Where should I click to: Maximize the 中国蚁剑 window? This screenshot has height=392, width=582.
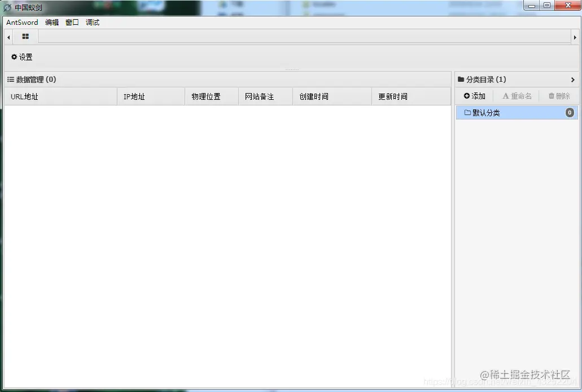click(547, 5)
